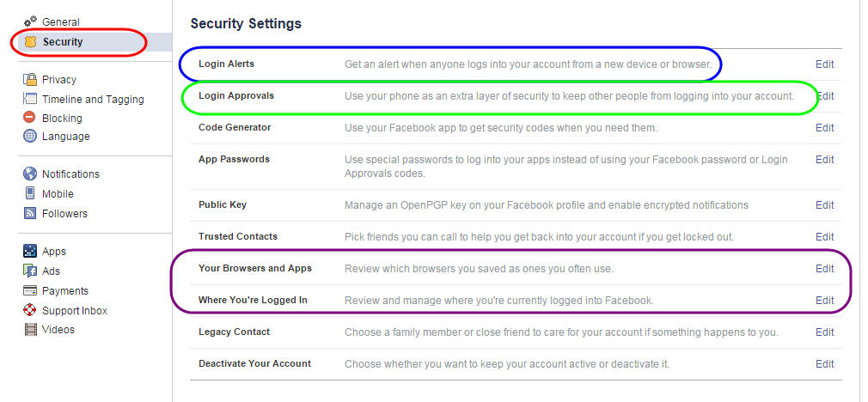
Task: Go to Ads settings
Action: pyautogui.click(x=51, y=271)
